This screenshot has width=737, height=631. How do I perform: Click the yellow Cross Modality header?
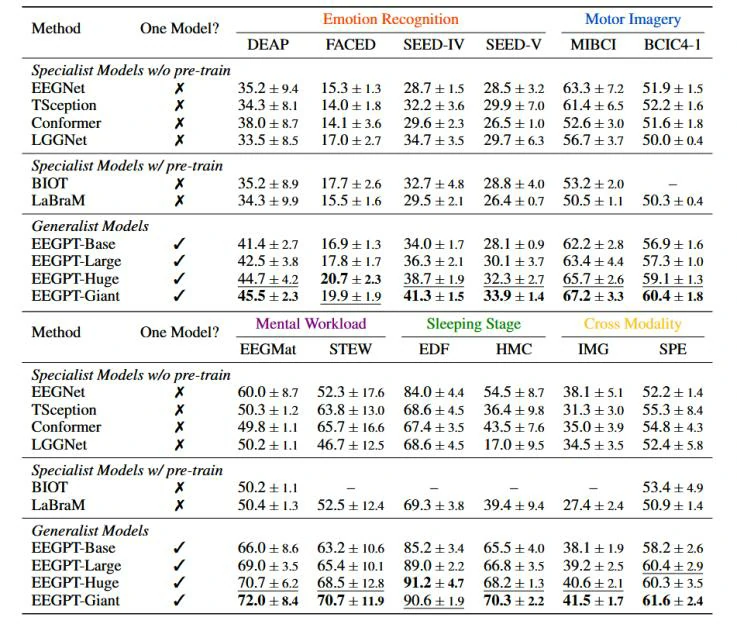pyautogui.click(x=632, y=323)
